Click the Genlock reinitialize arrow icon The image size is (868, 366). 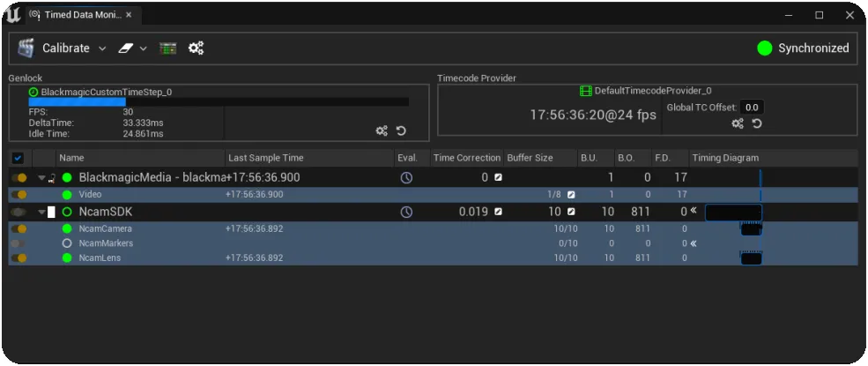click(x=401, y=131)
